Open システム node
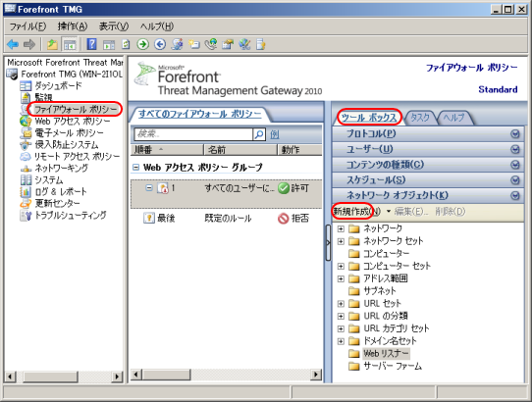Screen dimensions: 532x402 click(x=49, y=180)
